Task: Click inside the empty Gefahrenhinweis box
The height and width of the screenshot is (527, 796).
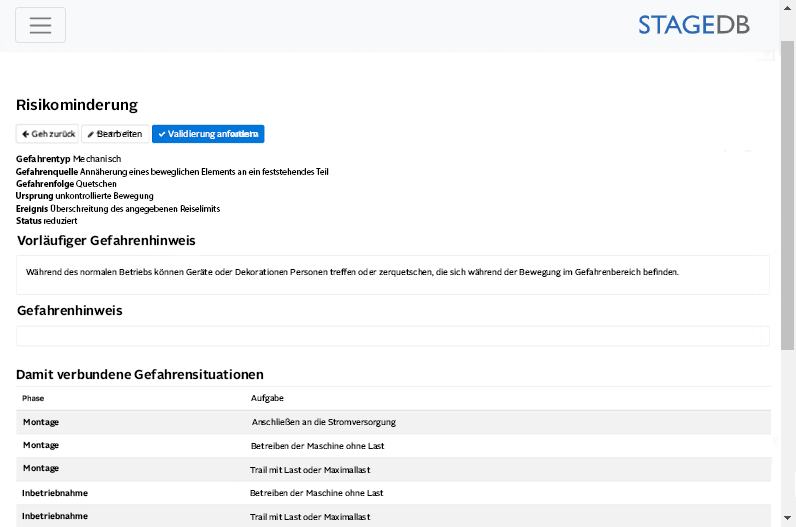Action: [392, 336]
